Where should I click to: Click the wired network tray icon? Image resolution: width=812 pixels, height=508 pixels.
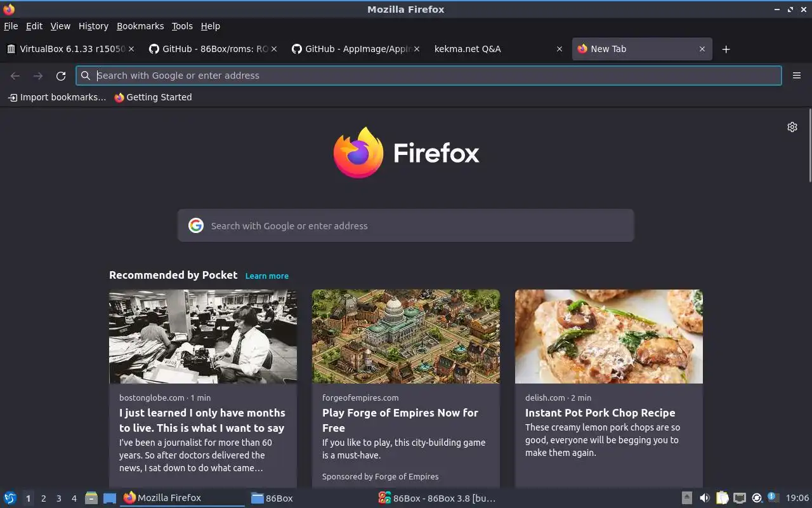pos(739,498)
